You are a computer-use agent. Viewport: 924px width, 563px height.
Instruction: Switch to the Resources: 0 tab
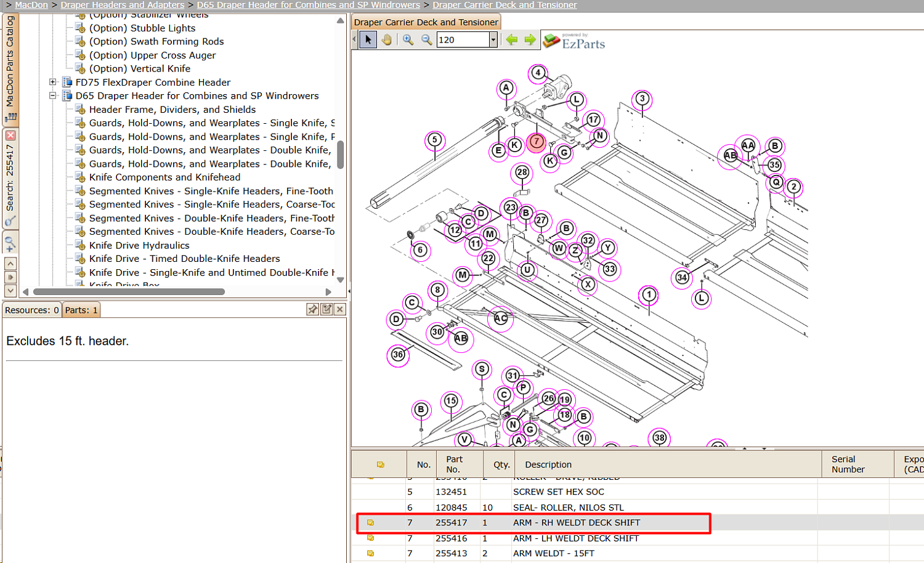click(x=32, y=310)
